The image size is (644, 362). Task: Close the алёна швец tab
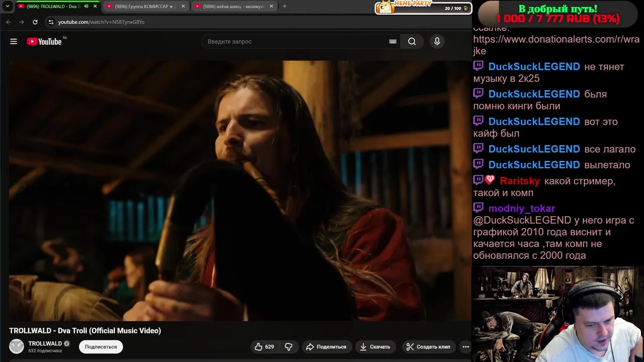(271, 7)
